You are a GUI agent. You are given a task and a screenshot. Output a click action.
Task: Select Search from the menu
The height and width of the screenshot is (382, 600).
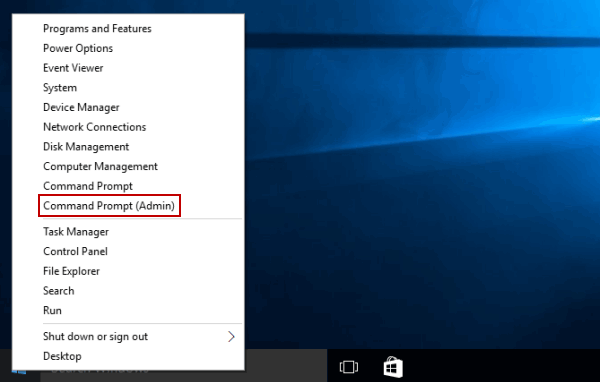tap(59, 291)
